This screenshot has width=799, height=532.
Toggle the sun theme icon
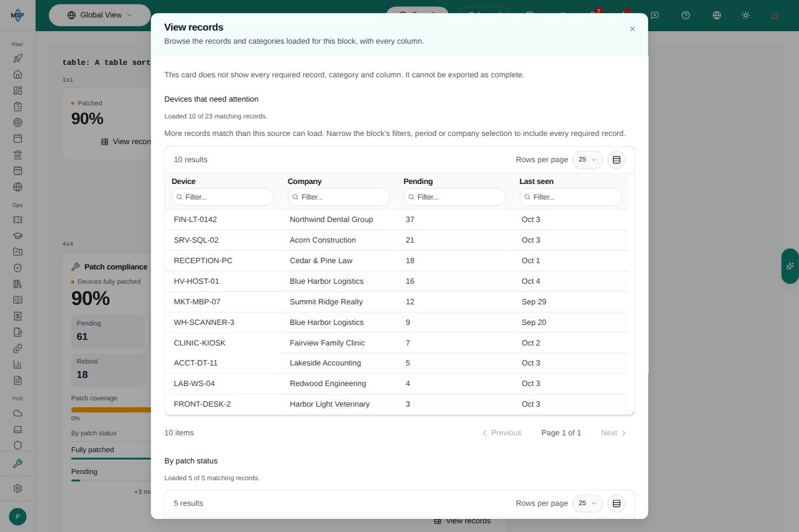[x=745, y=15]
